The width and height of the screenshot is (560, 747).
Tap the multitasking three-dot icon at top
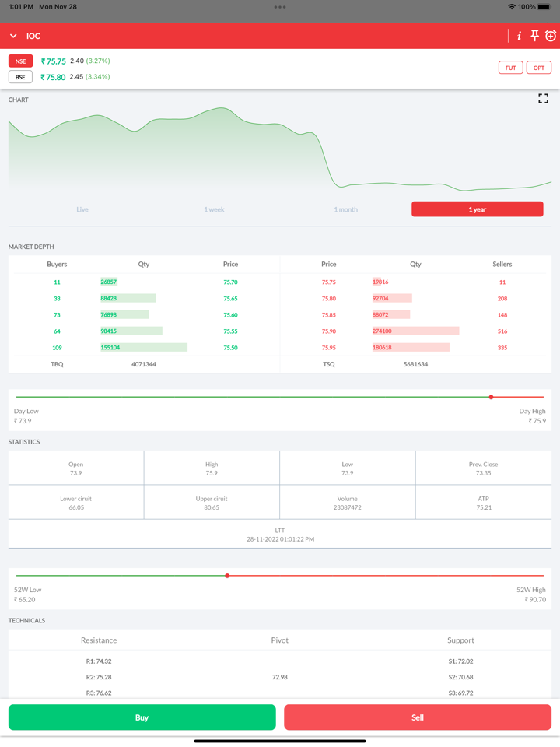tap(280, 7)
